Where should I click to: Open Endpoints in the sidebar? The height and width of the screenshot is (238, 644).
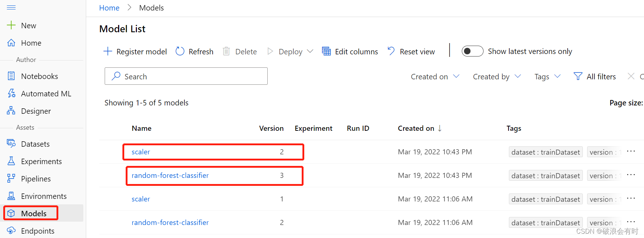point(38,231)
